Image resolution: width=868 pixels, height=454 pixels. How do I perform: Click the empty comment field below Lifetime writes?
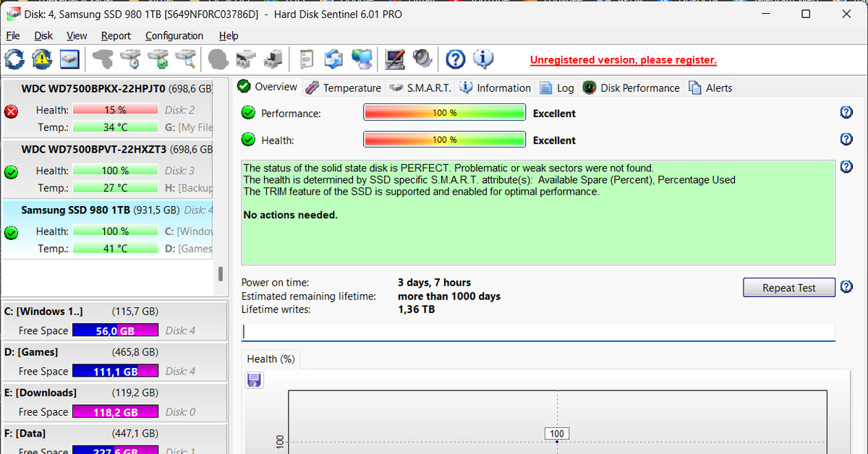pyautogui.click(x=538, y=332)
